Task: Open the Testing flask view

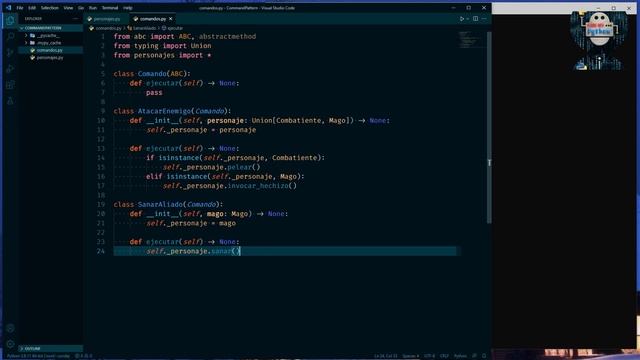Action: coord(10,101)
